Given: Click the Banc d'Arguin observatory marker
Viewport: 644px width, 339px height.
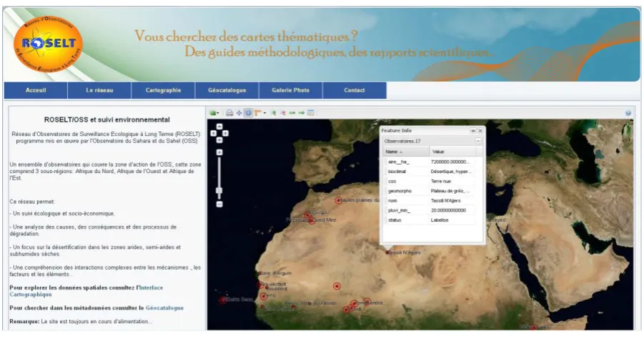Looking at the screenshot, I should pos(259,273).
